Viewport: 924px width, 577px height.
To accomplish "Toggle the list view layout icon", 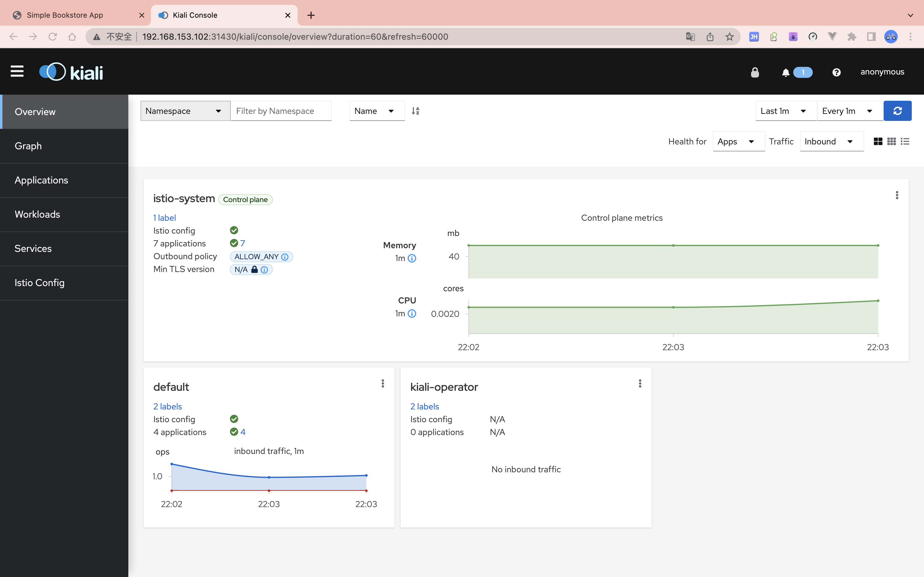I will 905,141.
